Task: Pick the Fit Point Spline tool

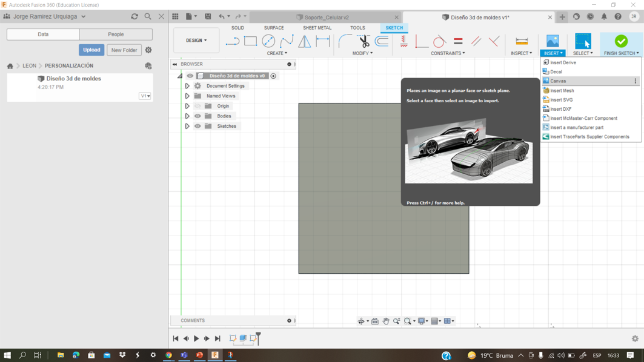Action: [x=287, y=41]
